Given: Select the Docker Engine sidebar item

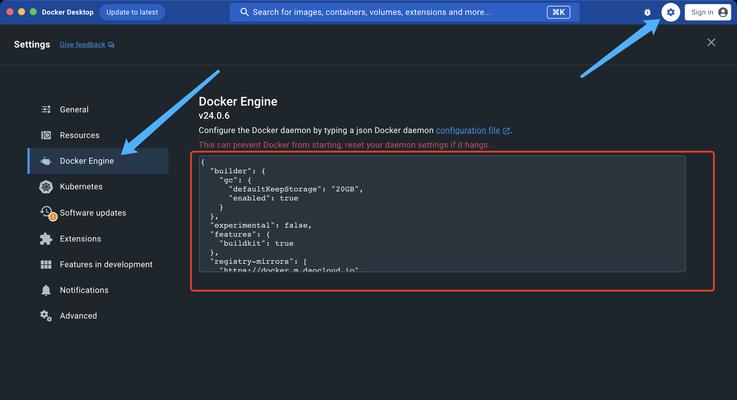Looking at the screenshot, I should 98,161.
